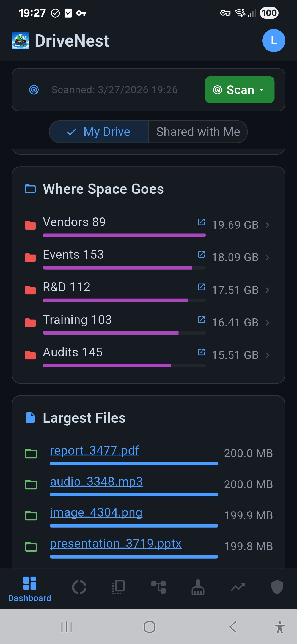
Task: Expand Training 103 row chevron
Action: click(267, 323)
